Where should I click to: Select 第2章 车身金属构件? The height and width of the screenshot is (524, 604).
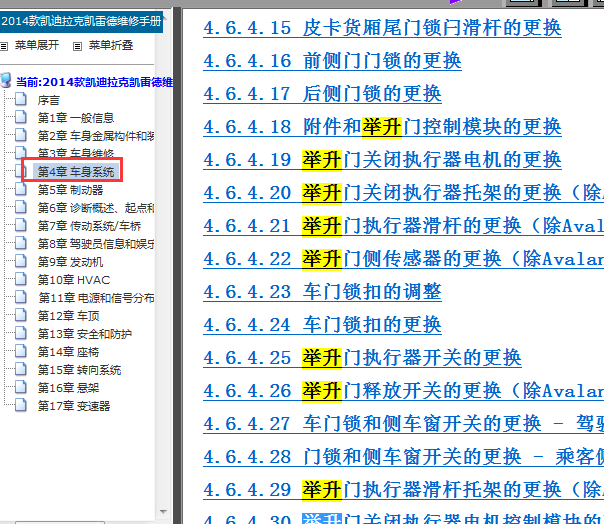coord(96,136)
